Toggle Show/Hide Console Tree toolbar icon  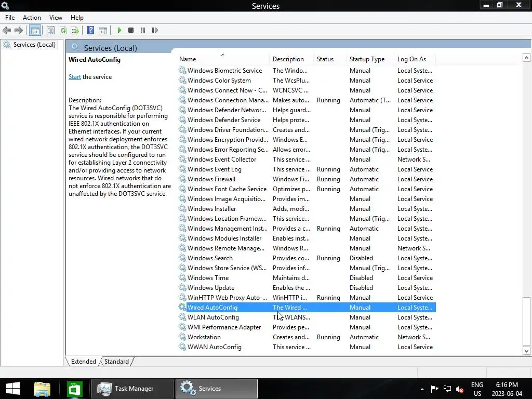(x=35, y=30)
